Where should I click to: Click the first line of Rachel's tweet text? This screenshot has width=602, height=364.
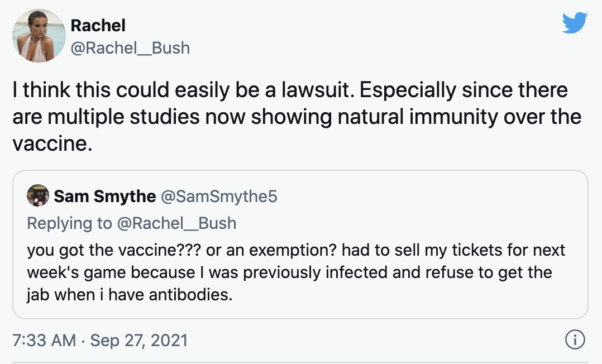[289, 90]
